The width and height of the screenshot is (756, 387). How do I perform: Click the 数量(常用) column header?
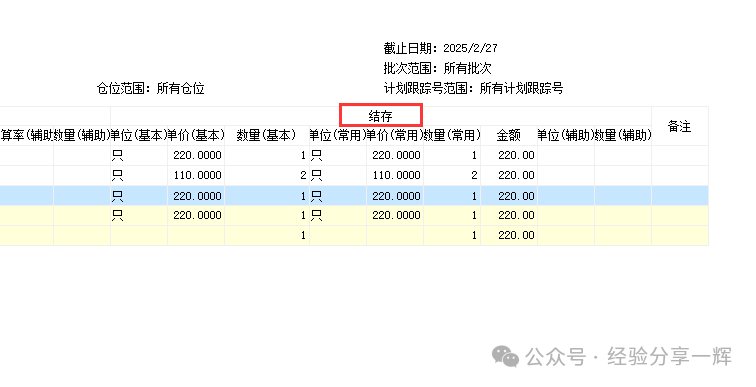click(x=452, y=135)
